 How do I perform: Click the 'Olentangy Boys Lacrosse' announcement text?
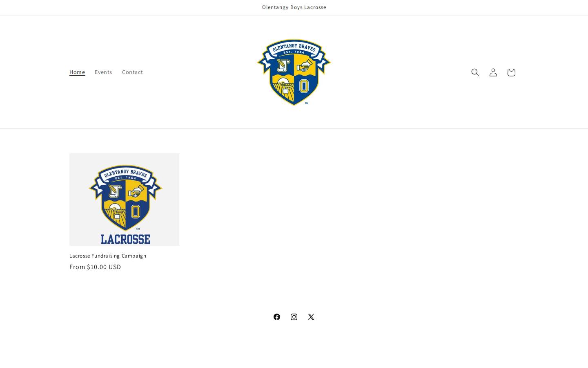(x=294, y=7)
